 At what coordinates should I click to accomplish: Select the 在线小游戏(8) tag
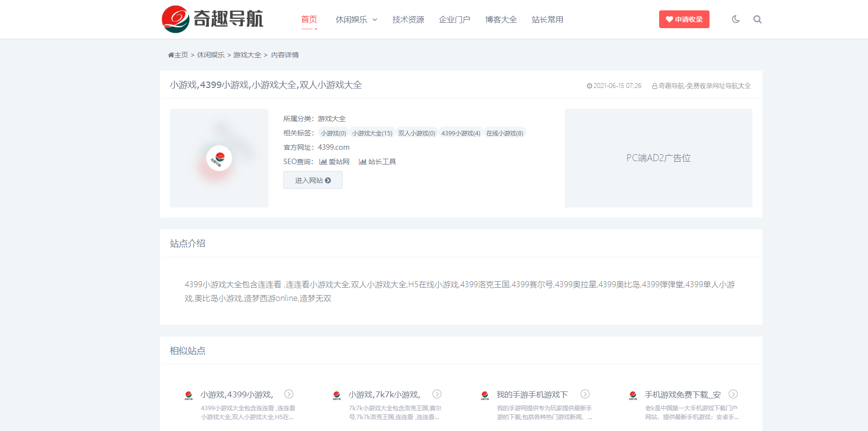pyautogui.click(x=505, y=133)
